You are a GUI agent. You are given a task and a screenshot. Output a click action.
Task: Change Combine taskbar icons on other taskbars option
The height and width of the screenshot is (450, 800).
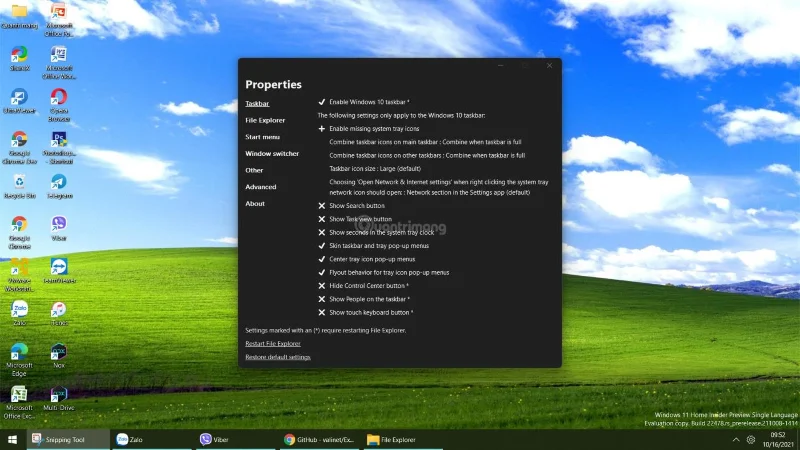click(x=427, y=155)
